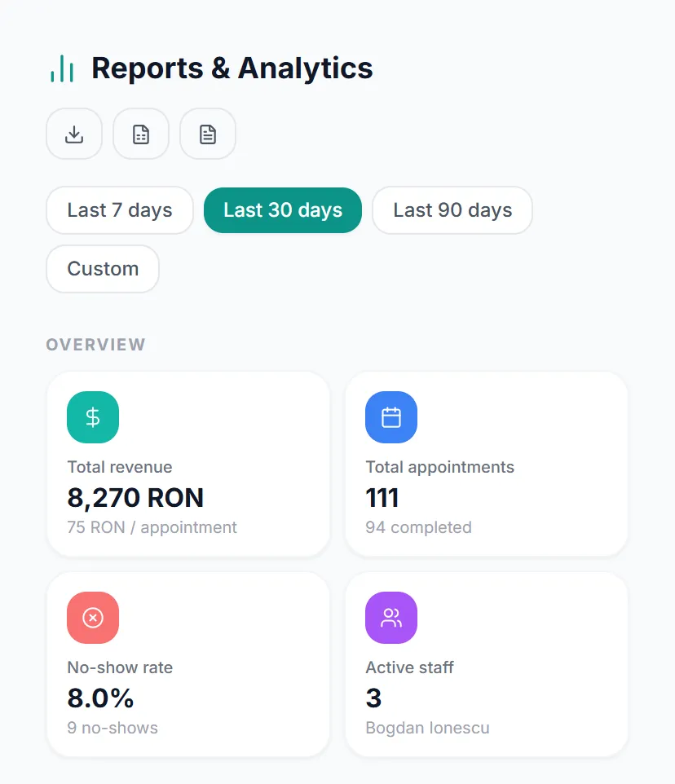
Task: Click the active staff count 3
Action: pyautogui.click(x=373, y=698)
